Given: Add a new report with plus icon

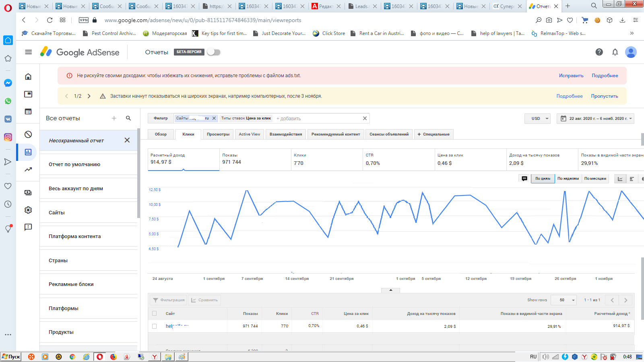Looking at the screenshot, I should 114,118.
